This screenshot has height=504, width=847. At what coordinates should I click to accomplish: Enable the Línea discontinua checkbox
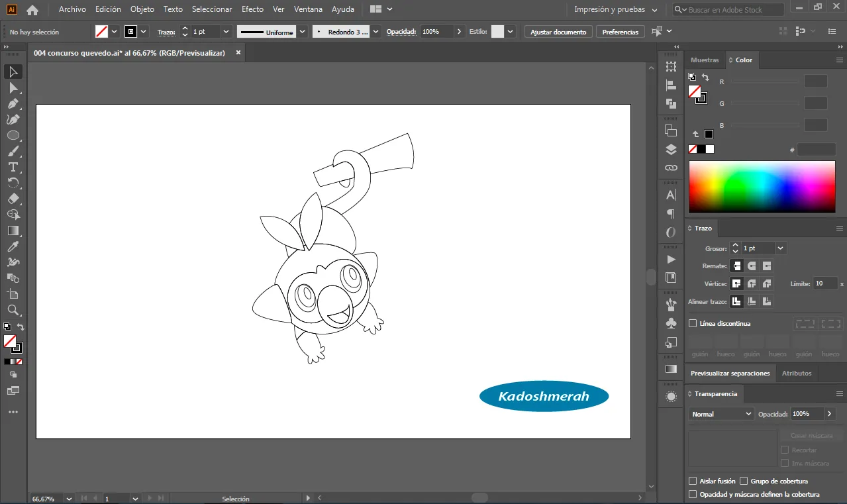tap(693, 323)
